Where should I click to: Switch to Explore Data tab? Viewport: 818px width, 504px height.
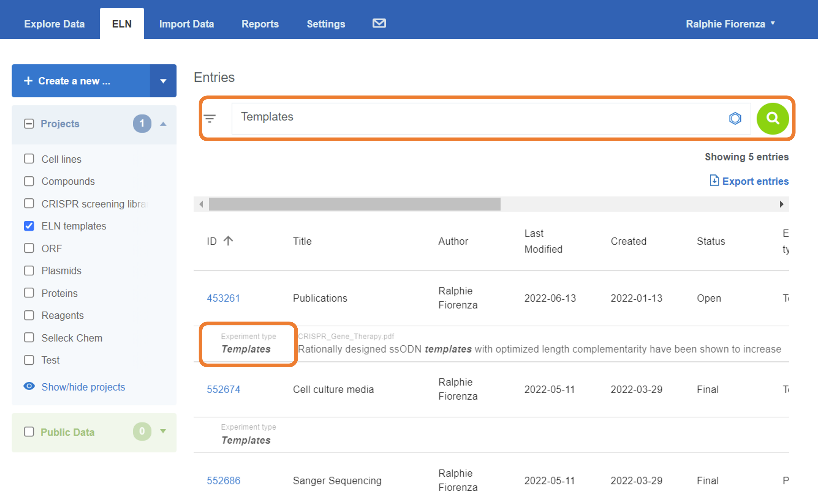[54, 24]
